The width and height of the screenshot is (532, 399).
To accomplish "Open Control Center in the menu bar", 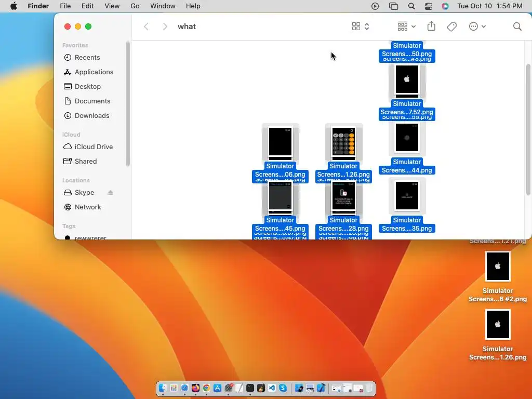I will pos(429,6).
